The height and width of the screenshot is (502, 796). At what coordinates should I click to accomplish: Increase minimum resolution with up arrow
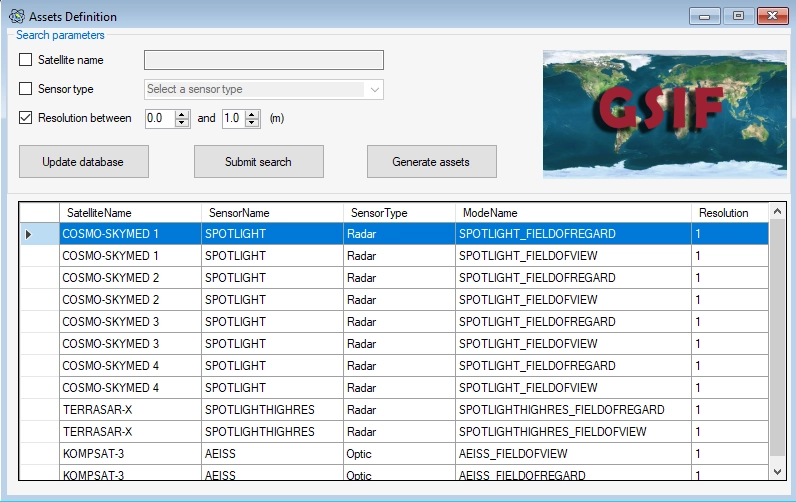tap(182, 114)
